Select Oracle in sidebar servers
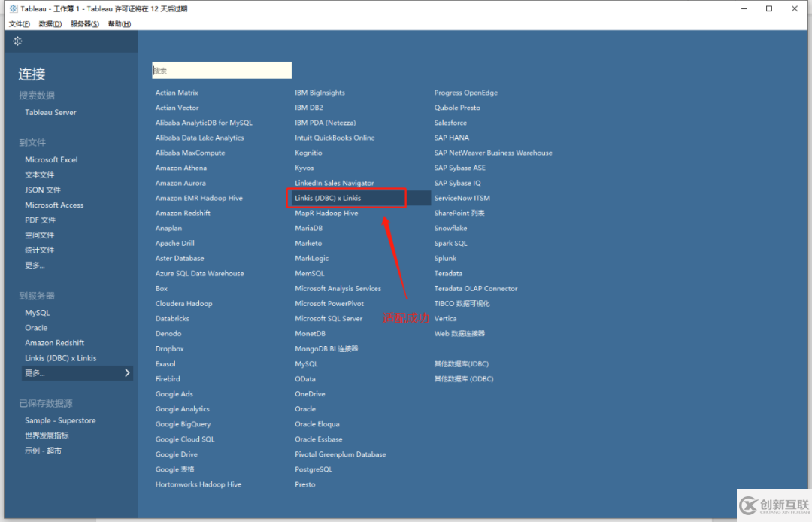Image resolution: width=812 pixels, height=522 pixels. 36,328
